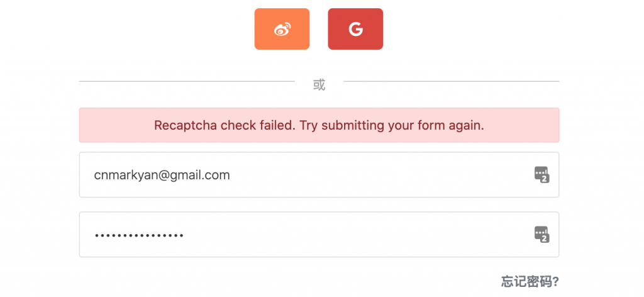Click the 或 divider label
The image size is (644, 297).
click(319, 84)
